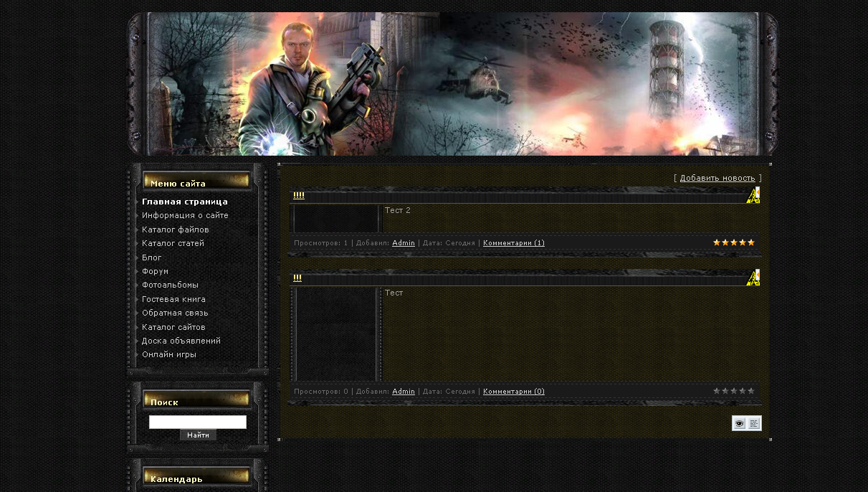Rate the "Тест 2" post with the fifth star

click(x=751, y=242)
